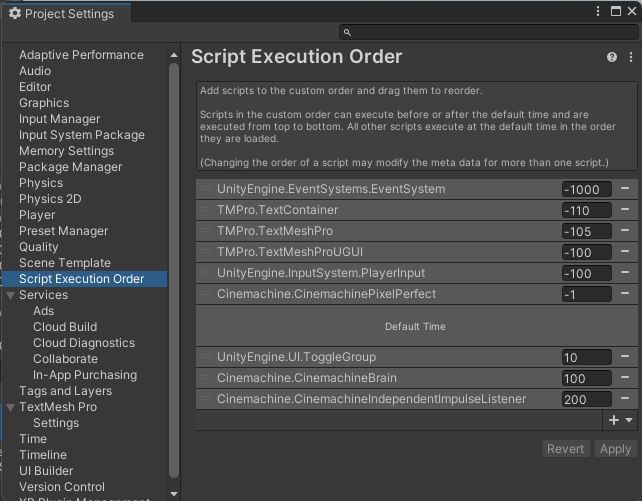642x501 pixels.
Task: Edit the TextMeshPro order value -105
Action: 586,232
